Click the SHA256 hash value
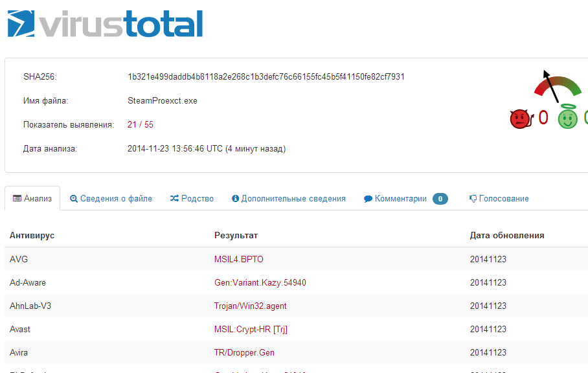 [266, 77]
